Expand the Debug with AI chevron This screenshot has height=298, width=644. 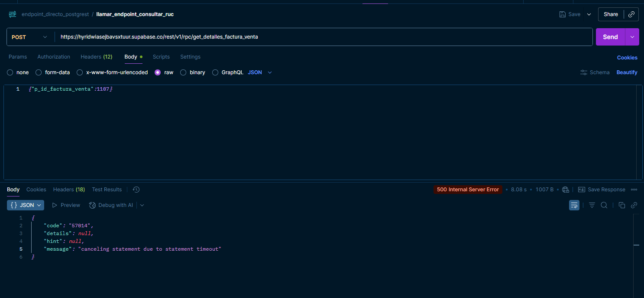(142, 205)
